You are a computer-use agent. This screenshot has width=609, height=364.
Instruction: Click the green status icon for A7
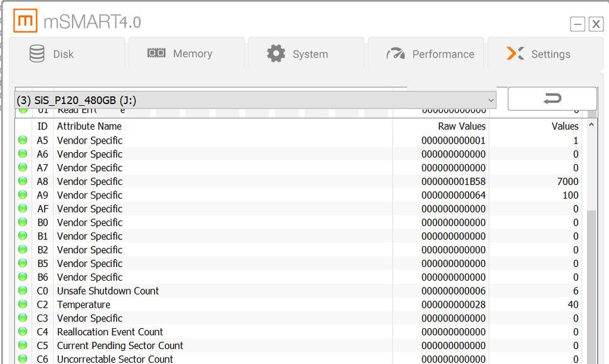pos(23,167)
